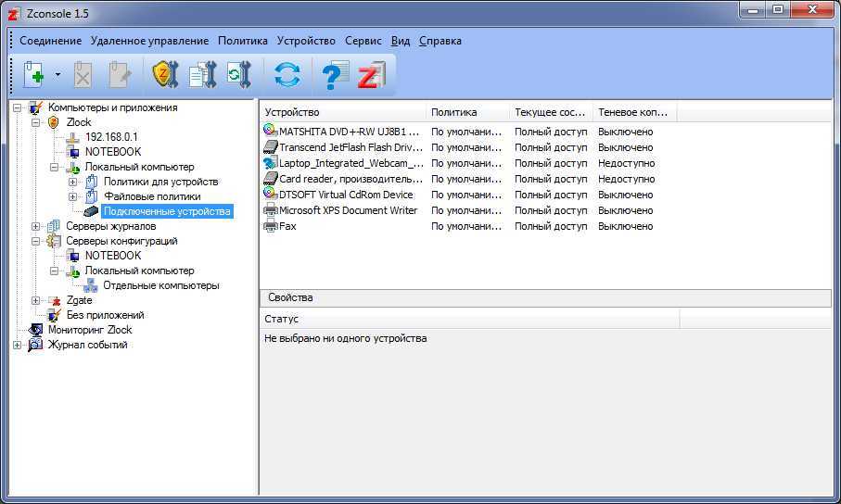Select the DTSOFT Virtual CdRom Device row
Viewport: 841px width, 504px height.
coord(346,195)
